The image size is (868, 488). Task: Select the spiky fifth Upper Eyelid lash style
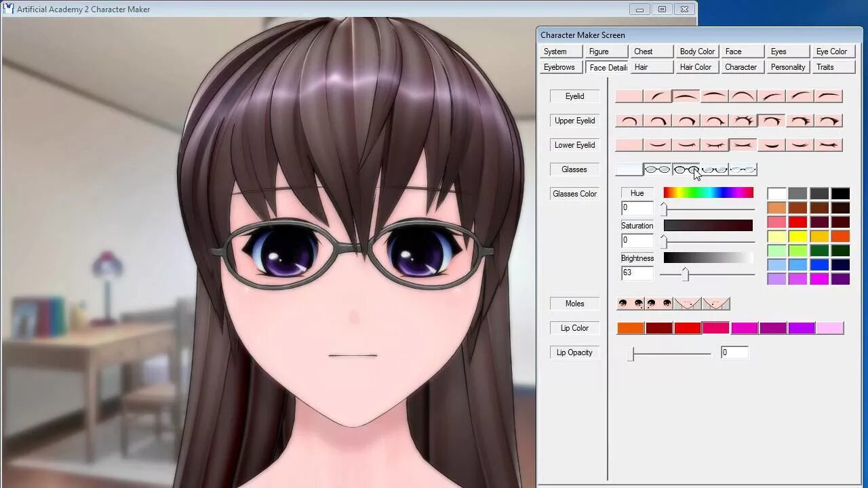[743, 121]
